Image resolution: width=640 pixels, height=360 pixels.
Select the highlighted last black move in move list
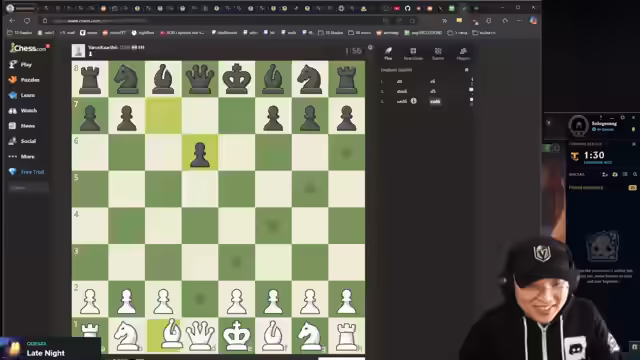pyautogui.click(x=435, y=101)
